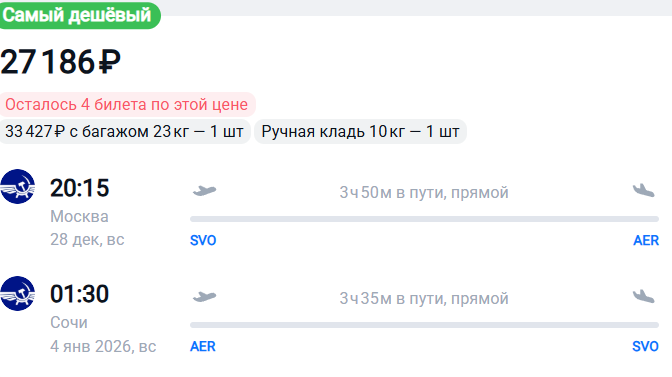Screen dimensions: 672x377
Task: Click takeoff plane icon on outbound flight
Action: tap(204, 190)
